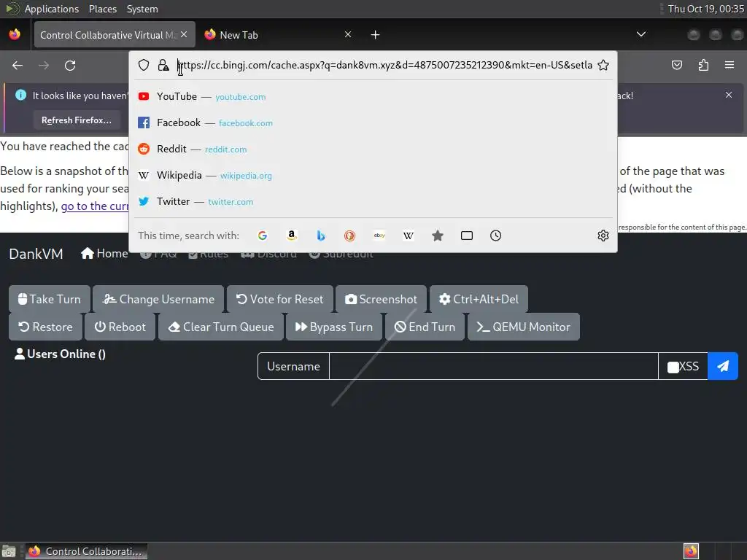Open the Applications menu
Viewport: 747px width, 560px height.
pyautogui.click(x=52, y=9)
